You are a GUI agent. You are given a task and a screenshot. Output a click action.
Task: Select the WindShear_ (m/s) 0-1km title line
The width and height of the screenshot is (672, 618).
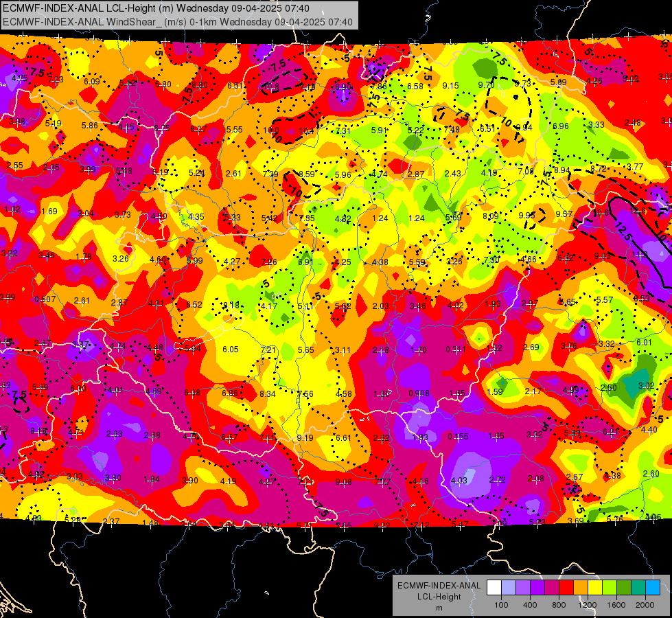tap(177, 22)
